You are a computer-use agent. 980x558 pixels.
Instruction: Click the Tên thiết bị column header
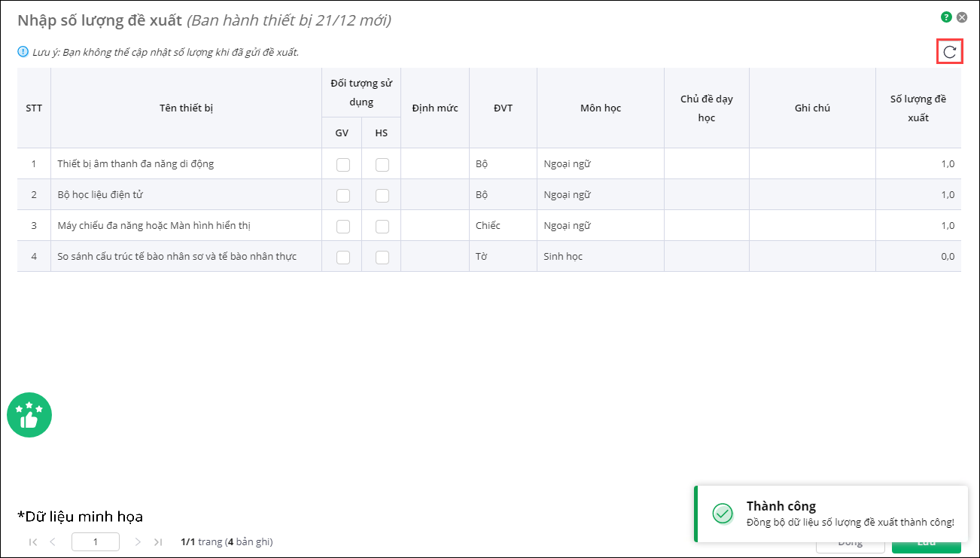pyautogui.click(x=186, y=108)
